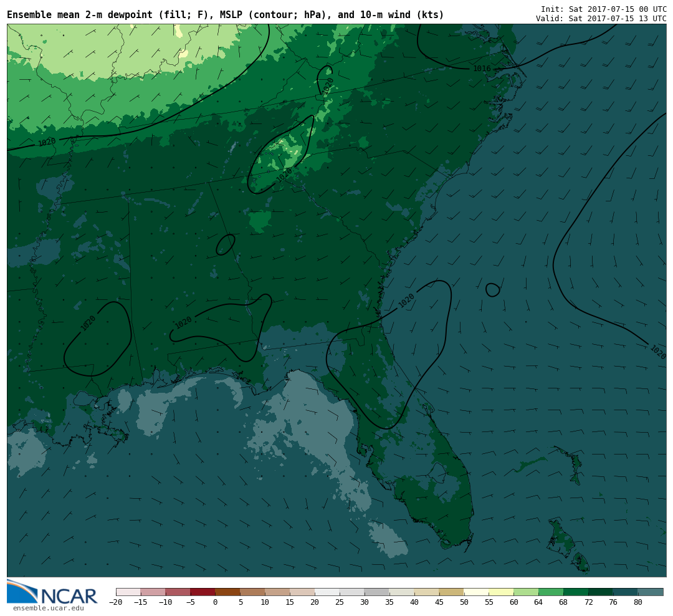
Task: Pick the 68 to 72 dark green swatch
Action: pos(576,592)
